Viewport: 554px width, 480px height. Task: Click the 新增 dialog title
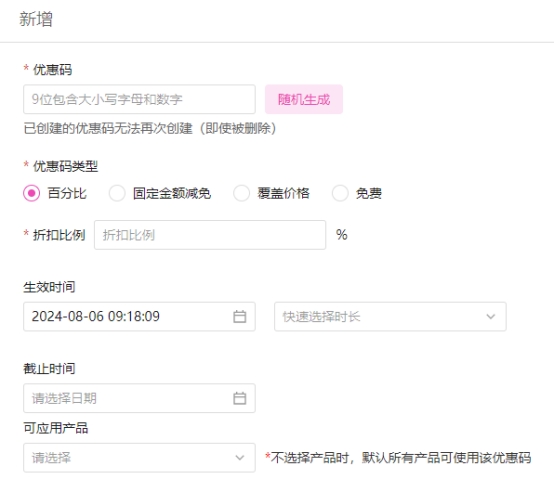(x=36, y=19)
